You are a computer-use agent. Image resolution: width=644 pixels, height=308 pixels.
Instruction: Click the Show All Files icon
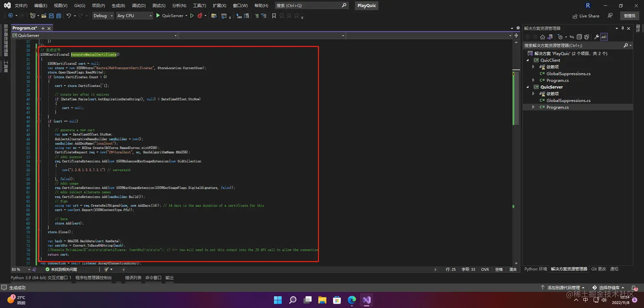coord(586,37)
